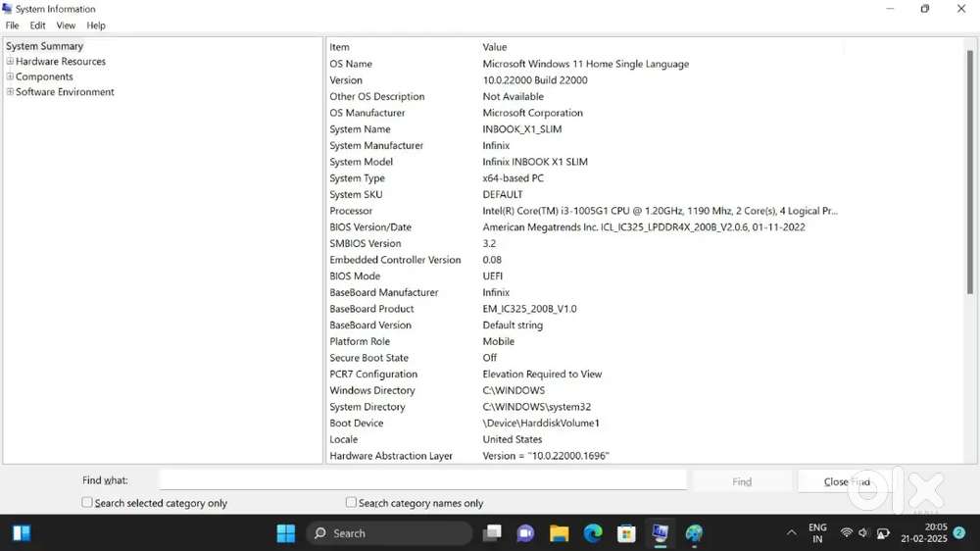Image resolution: width=980 pixels, height=551 pixels.
Task: Enable Search selected category only checkbox
Action: coord(87,502)
